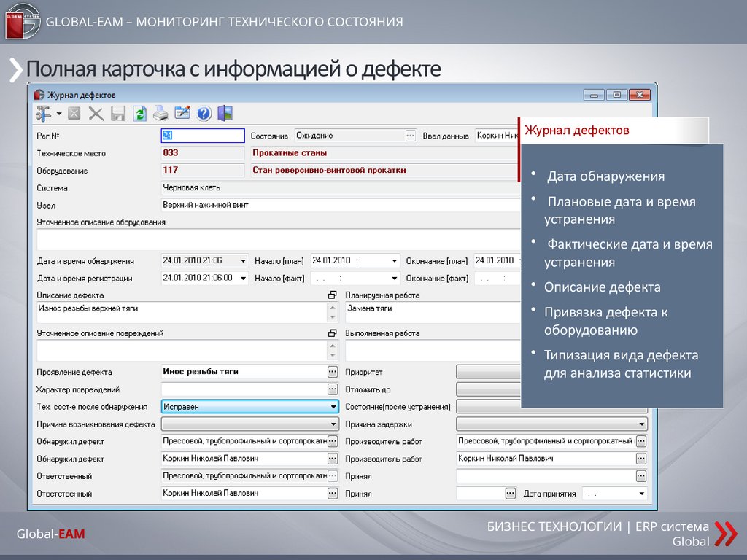Click the Отложить до grey field
The width and height of the screenshot is (747, 560).
tap(488, 389)
